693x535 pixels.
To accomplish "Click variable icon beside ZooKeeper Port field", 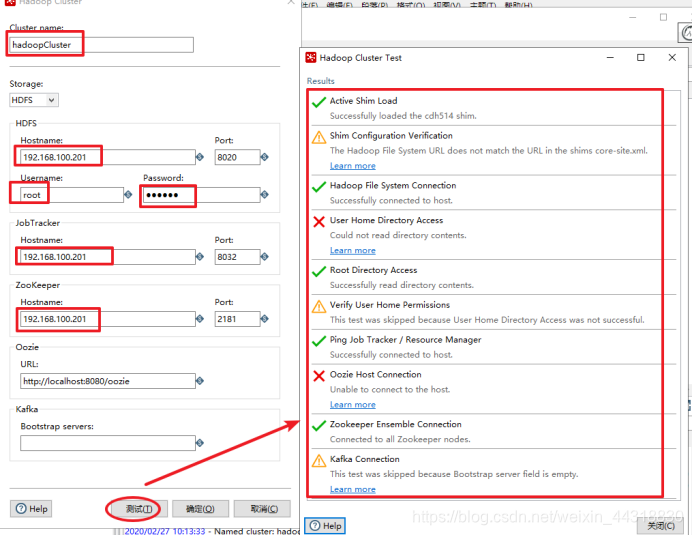I will click(264, 319).
